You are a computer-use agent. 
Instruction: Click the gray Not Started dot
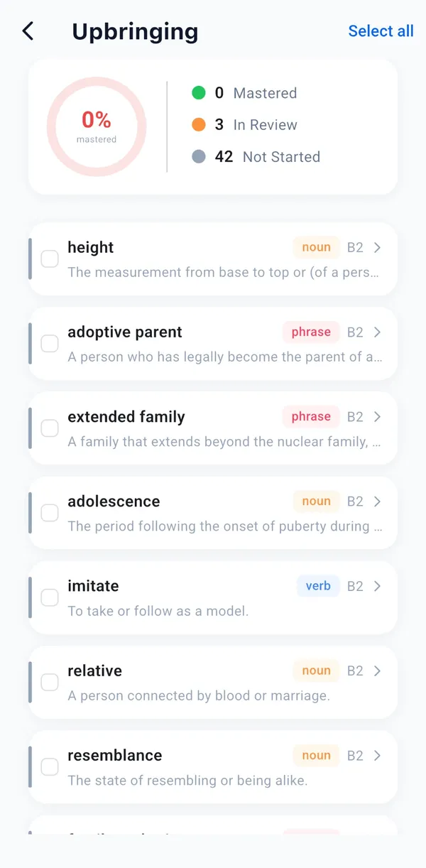199,156
